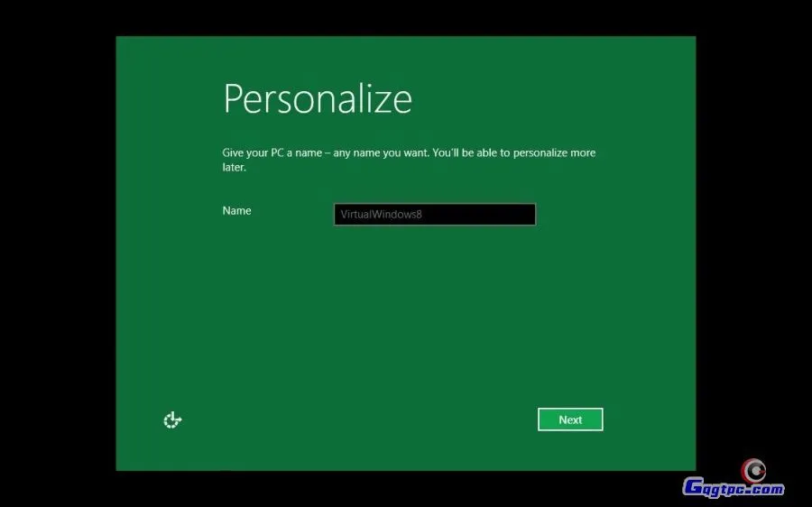The height and width of the screenshot is (507, 812).
Task: Click the VirtualWindows8 text in the field
Action: [x=382, y=215]
